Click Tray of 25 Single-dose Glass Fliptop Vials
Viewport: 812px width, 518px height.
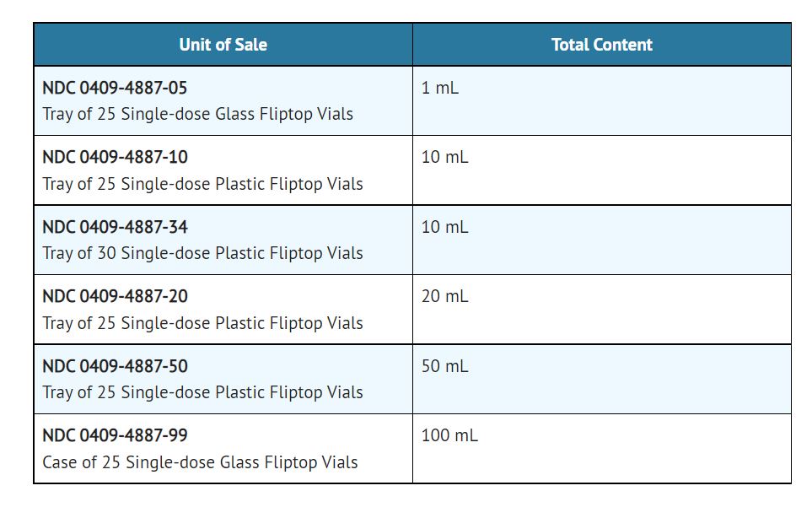pos(197,114)
